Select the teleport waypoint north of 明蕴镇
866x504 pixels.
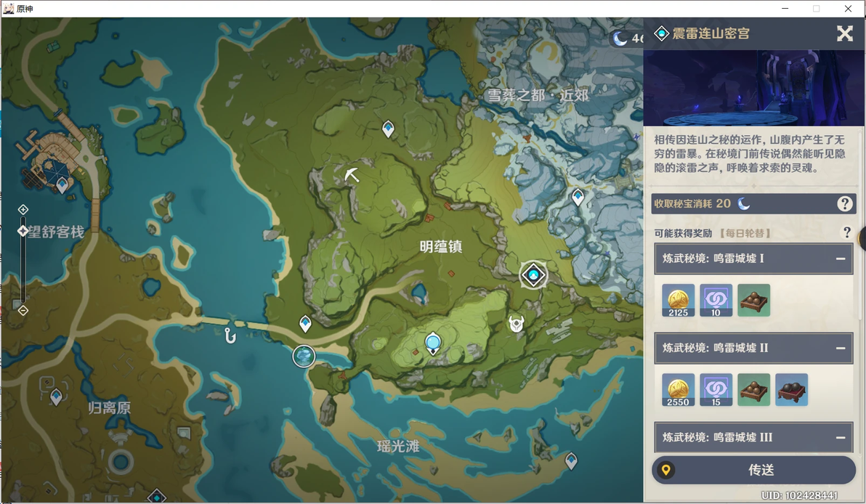(x=388, y=129)
